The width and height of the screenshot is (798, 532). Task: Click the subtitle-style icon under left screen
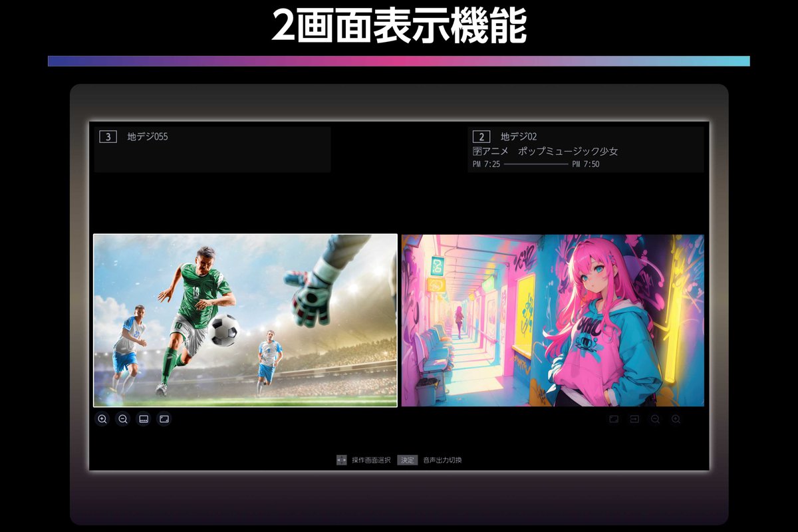point(143,420)
